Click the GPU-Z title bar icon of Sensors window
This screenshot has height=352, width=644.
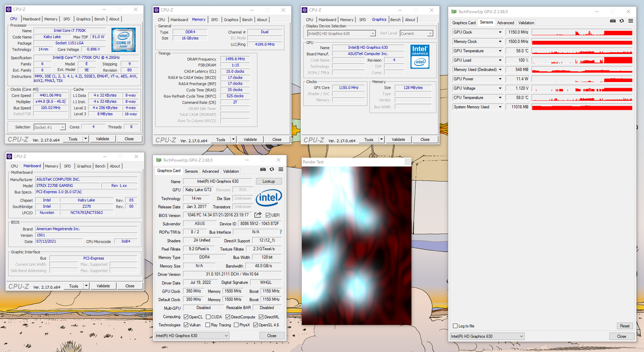pos(454,11)
